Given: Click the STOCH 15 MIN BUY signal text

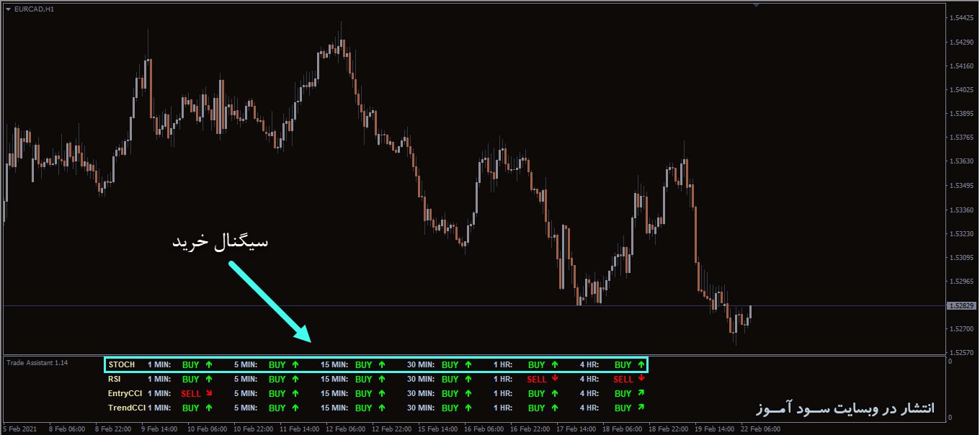Looking at the screenshot, I should pos(364,365).
